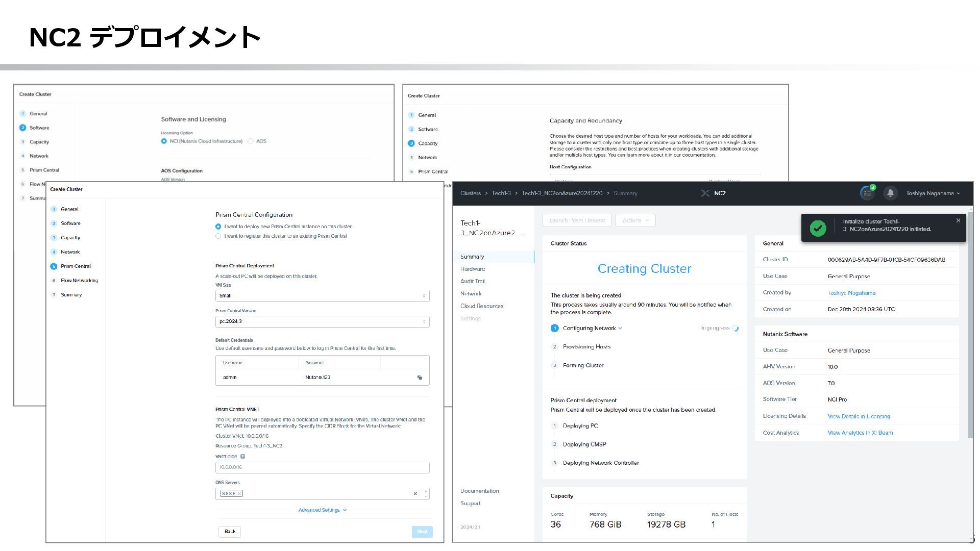
Task: Open the VM Size dropdown
Action: coord(322,296)
